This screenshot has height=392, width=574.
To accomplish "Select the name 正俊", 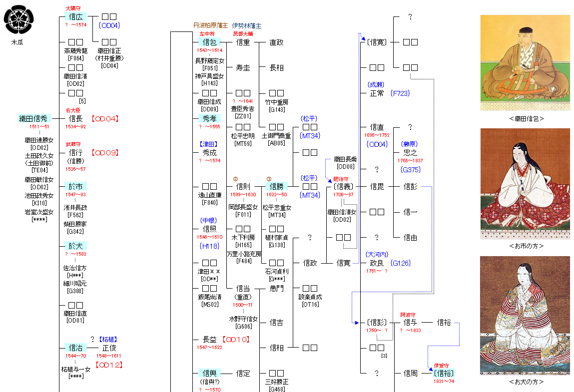I will [x=109, y=348].
